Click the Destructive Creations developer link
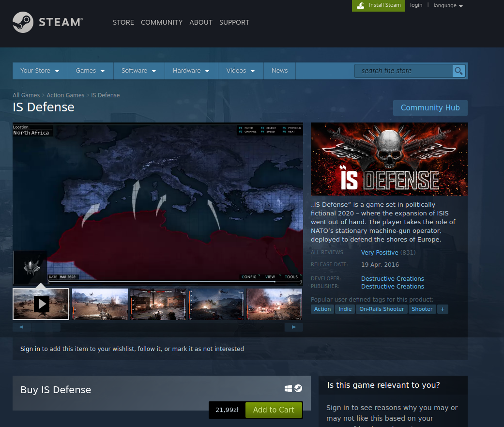 click(x=392, y=278)
